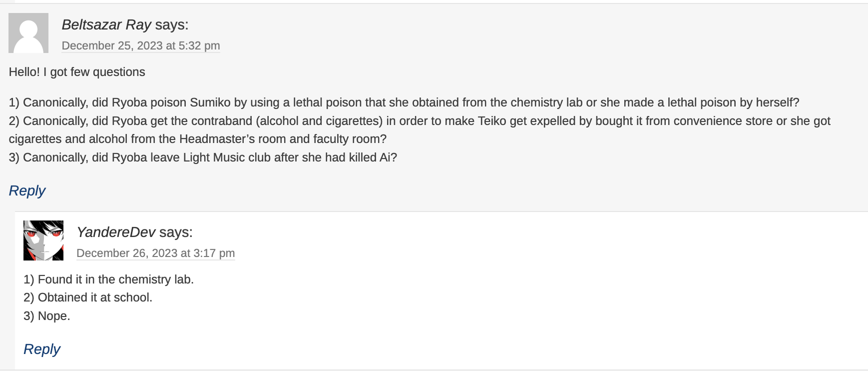The height and width of the screenshot is (371, 868).
Task: Click the "Nope." answer line
Action: (47, 316)
